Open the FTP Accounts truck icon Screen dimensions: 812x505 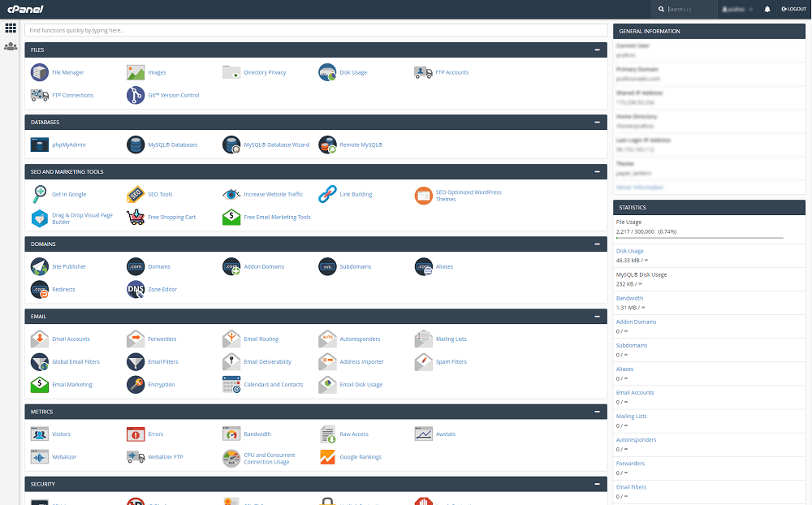point(423,72)
